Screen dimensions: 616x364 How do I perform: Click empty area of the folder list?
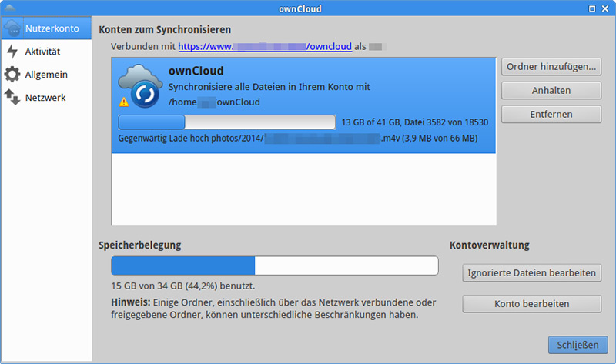pos(303,189)
